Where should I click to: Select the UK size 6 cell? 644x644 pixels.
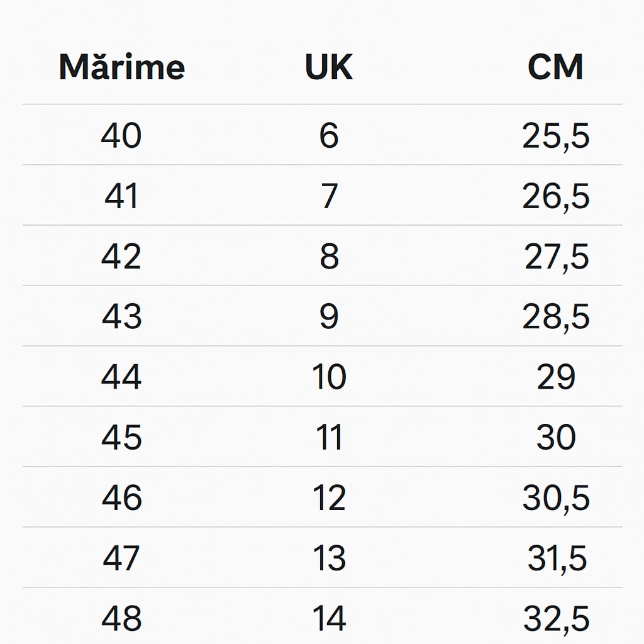(329, 136)
